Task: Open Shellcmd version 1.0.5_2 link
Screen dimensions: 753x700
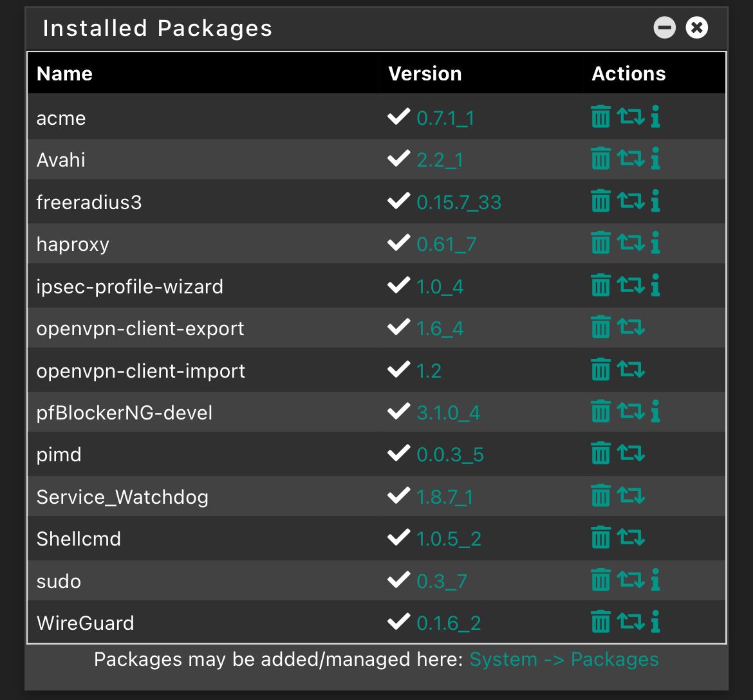Action: [449, 539]
